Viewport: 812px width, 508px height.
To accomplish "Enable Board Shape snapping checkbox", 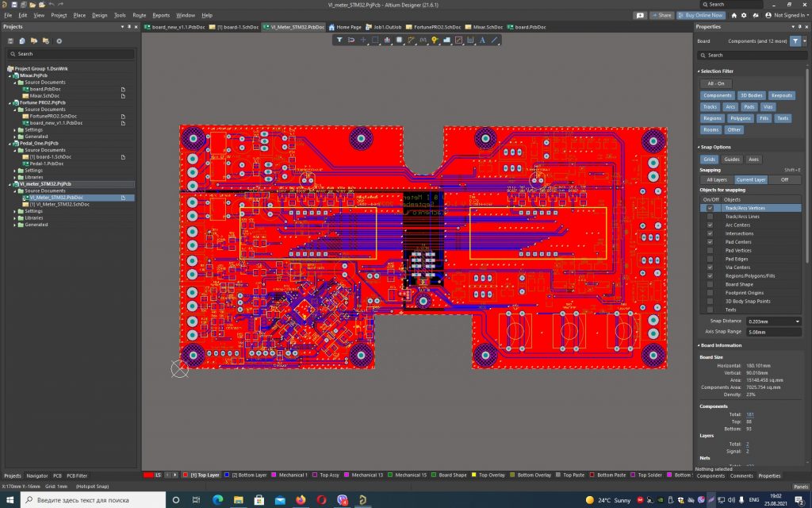I will point(710,284).
